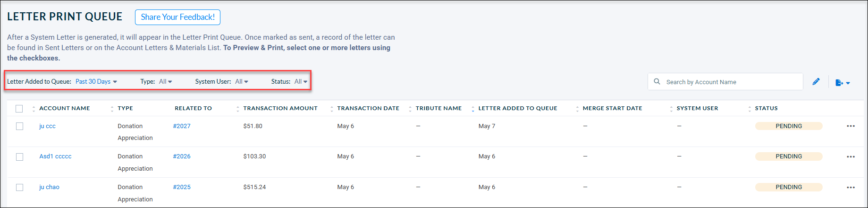The height and width of the screenshot is (208, 868).
Task: Check the ju ccc row checkbox
Action: [x=19, y=126]
